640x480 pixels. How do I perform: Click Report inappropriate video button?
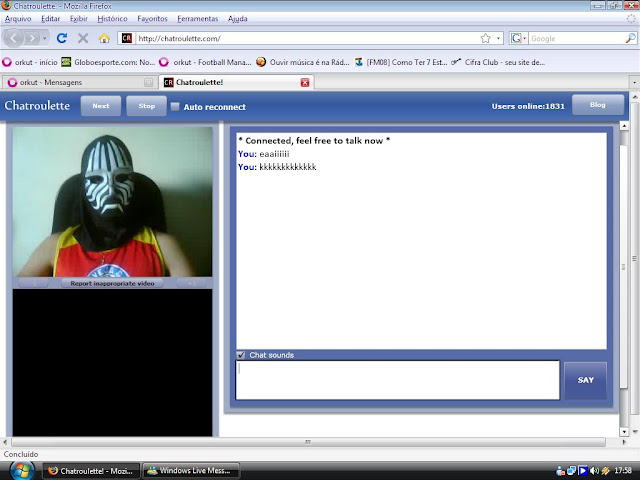[112, 283]
